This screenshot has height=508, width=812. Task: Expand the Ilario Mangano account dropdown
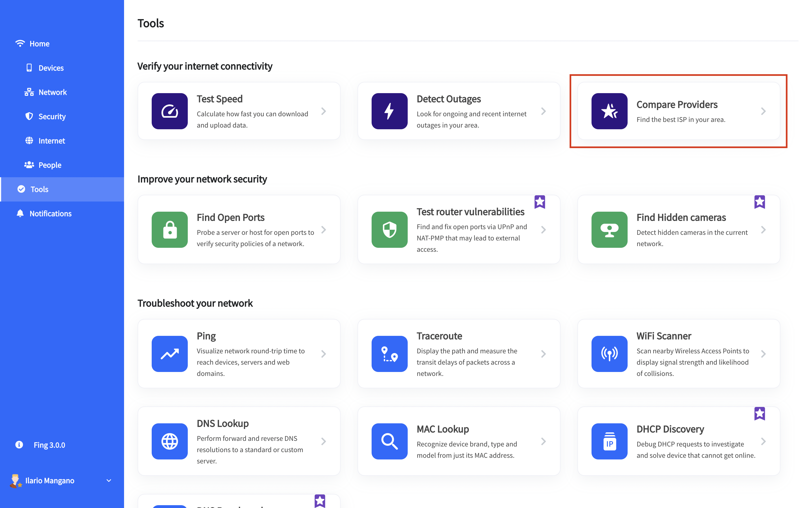coord(109,480)
